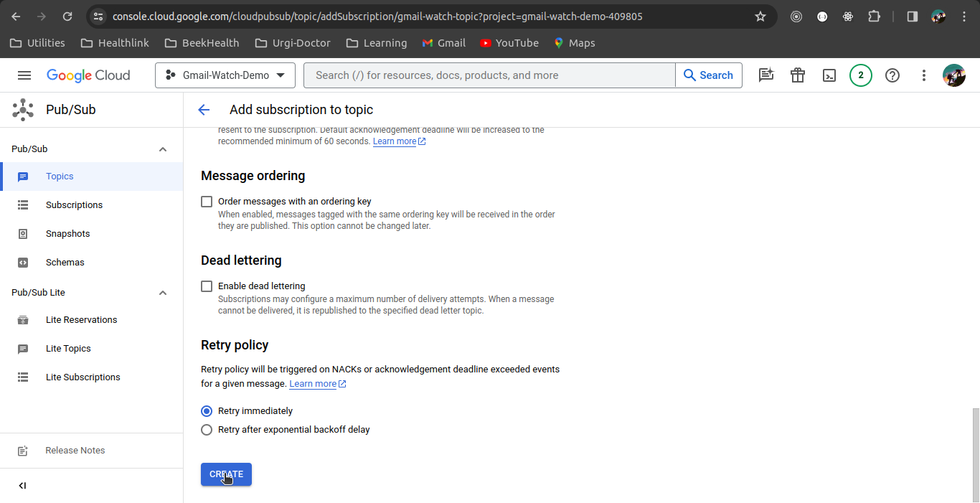Create the subscription
This screenshot has height=503, width=980.
click(226, 474)
